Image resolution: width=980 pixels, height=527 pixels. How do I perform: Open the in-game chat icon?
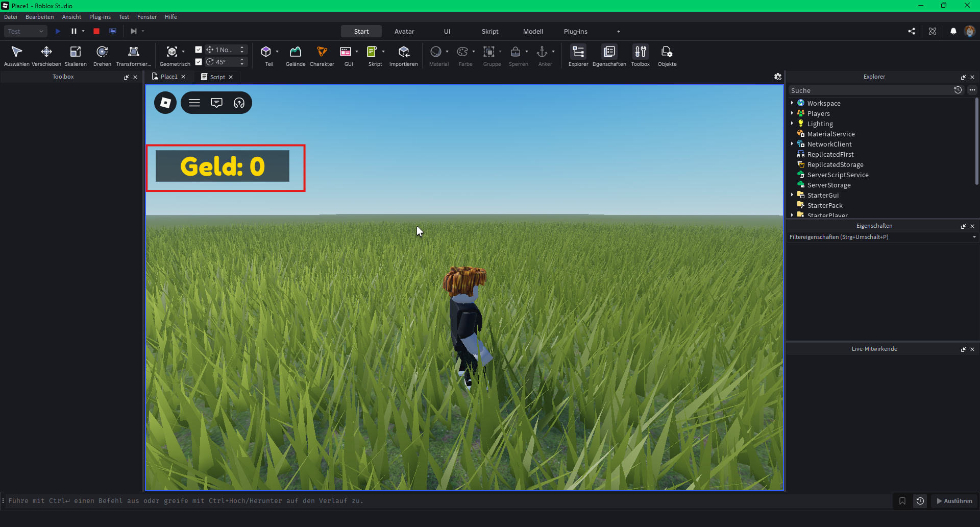[216, 103]
